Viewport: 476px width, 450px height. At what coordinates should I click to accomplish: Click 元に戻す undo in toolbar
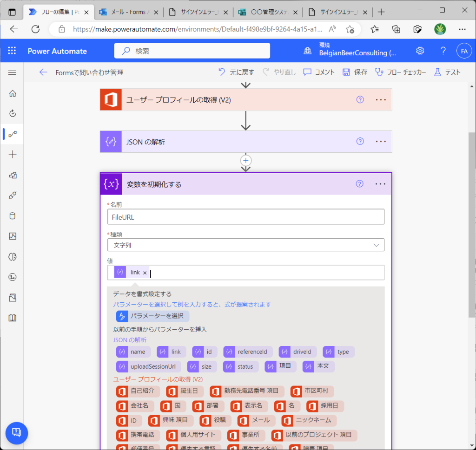click(236, 72)
